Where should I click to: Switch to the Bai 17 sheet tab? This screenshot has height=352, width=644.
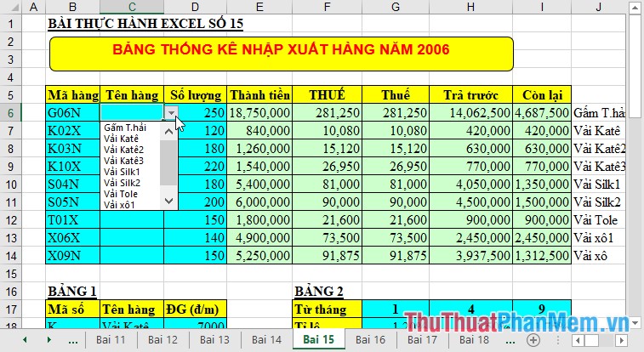pos(422,340)
